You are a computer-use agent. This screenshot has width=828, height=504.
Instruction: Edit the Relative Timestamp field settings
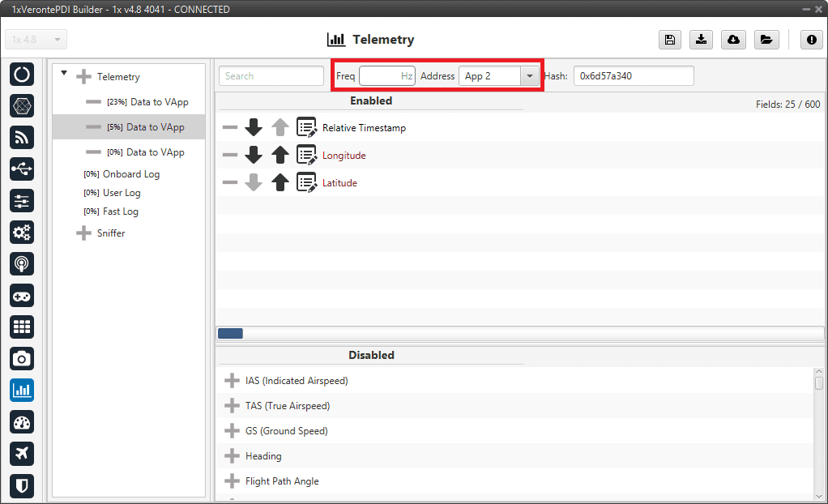[x=306, y=127]
